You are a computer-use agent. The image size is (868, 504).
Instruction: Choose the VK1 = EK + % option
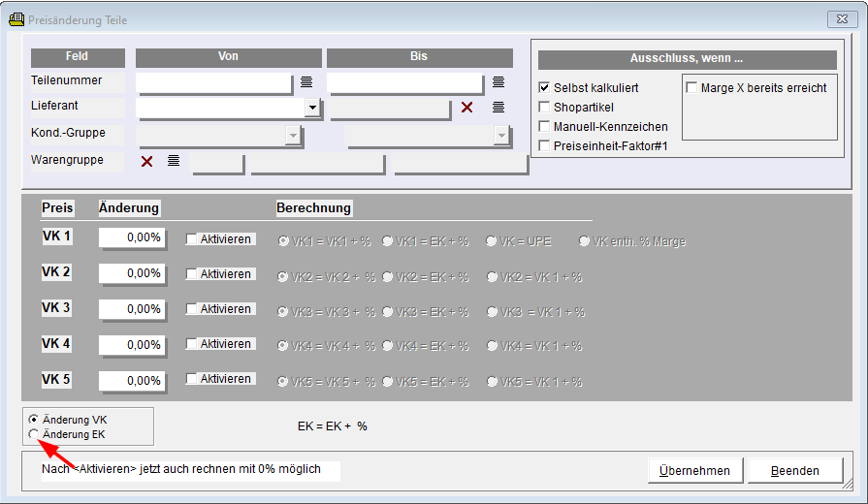click(x=388, y=240)
